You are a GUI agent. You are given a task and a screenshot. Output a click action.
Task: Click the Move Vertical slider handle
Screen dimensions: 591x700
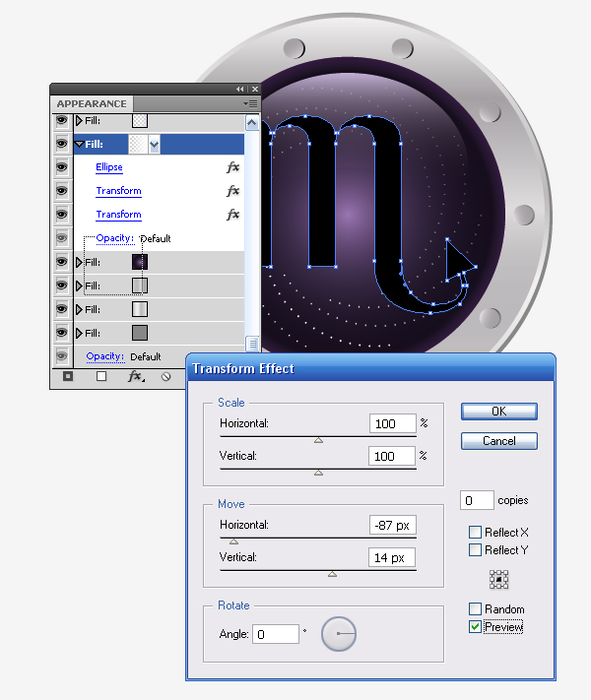tap(332, 574)
